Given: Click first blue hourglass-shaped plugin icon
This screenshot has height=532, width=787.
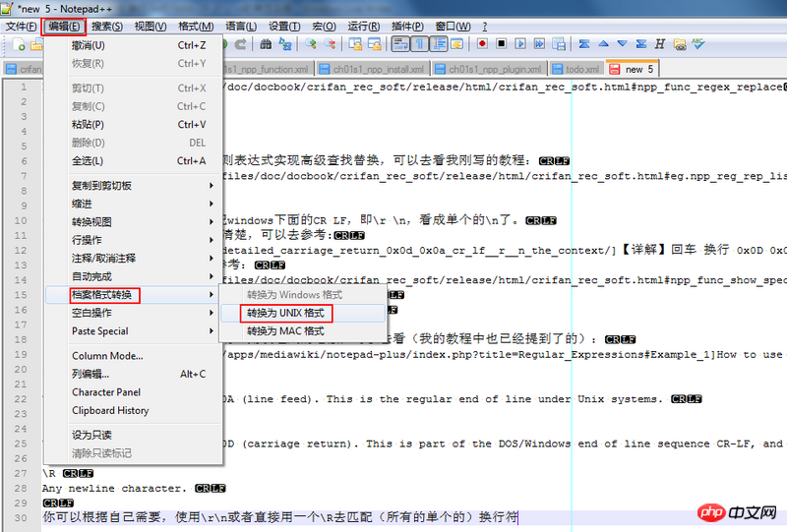Looking at the screenshot, I should [x=584, y=43].
